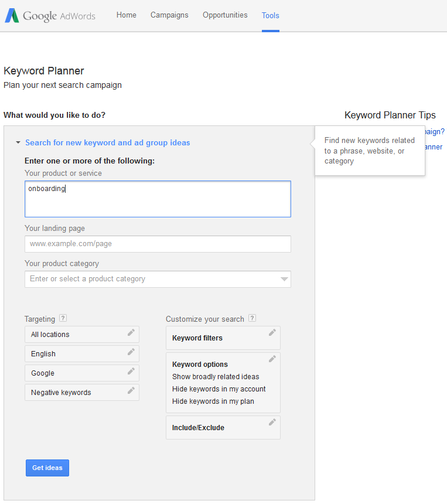Open the Campaigns tab
This screenshot has width=447, height=504.
pos(169,15)
